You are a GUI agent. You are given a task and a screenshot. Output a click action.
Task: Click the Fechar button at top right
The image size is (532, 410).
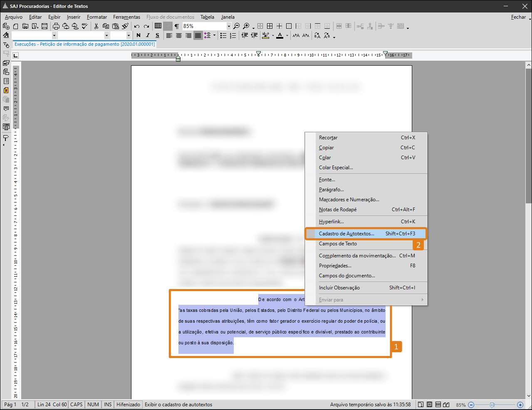518,17
